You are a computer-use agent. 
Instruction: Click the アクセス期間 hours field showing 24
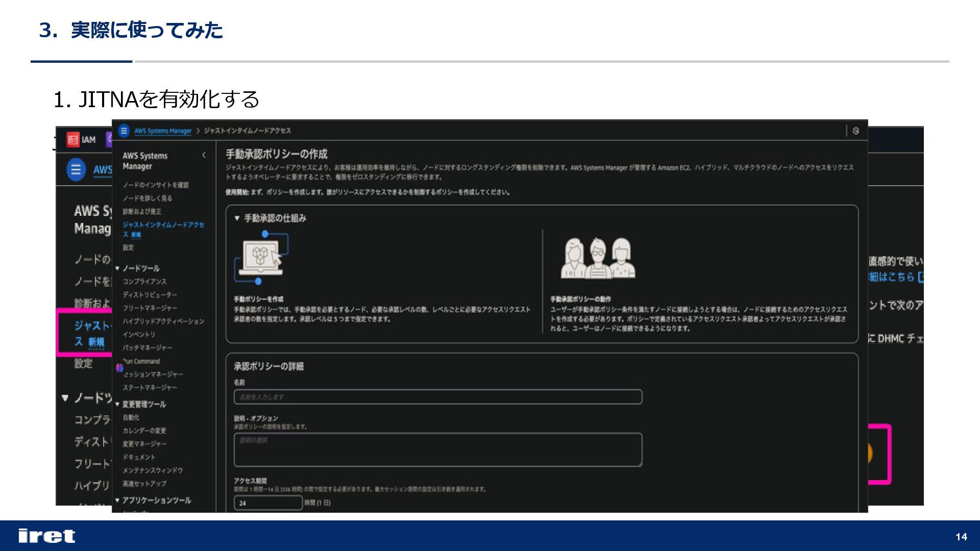[x=268, y=503]
